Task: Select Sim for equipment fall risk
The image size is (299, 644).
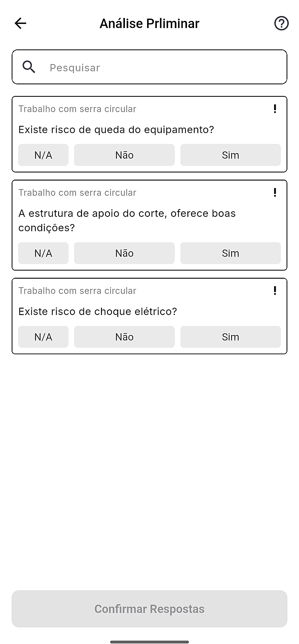Action: (x=231, y=155)
